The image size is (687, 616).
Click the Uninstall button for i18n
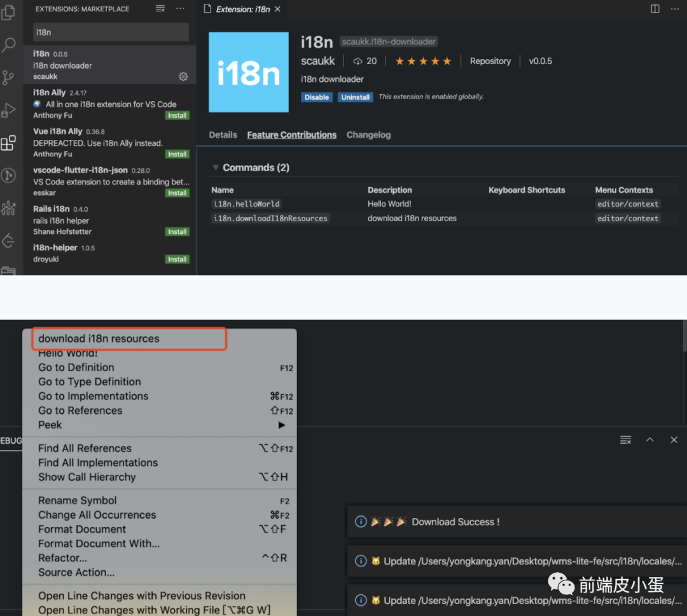click(x=356, y=97)
